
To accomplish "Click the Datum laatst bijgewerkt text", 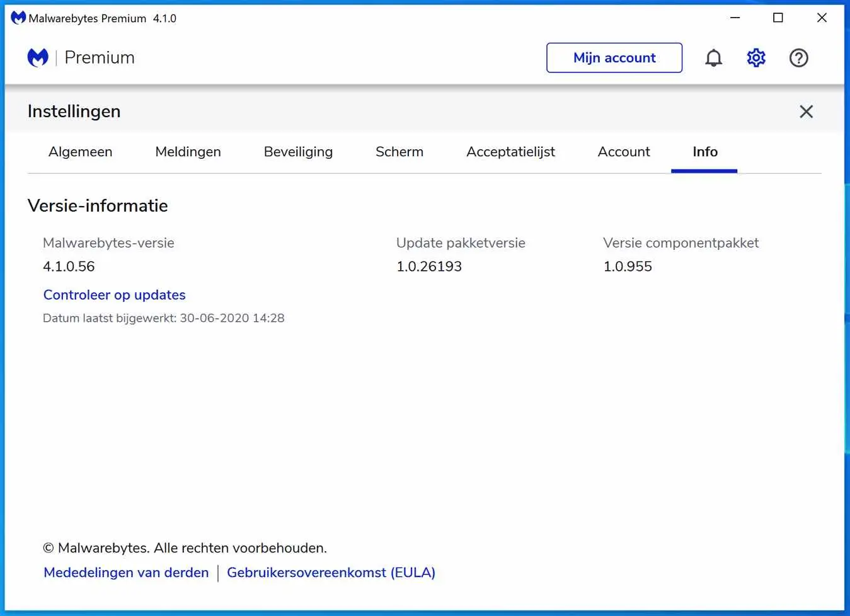I will [163, 318].
